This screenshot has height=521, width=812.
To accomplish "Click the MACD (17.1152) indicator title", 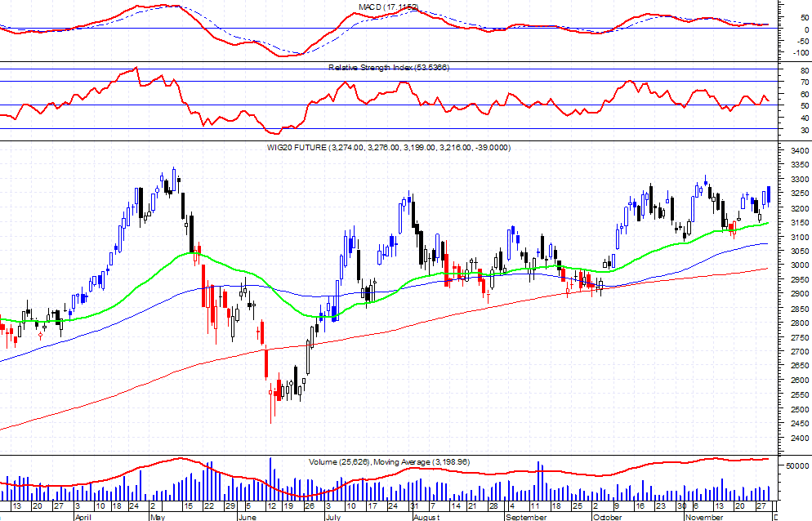I will 388,7.
